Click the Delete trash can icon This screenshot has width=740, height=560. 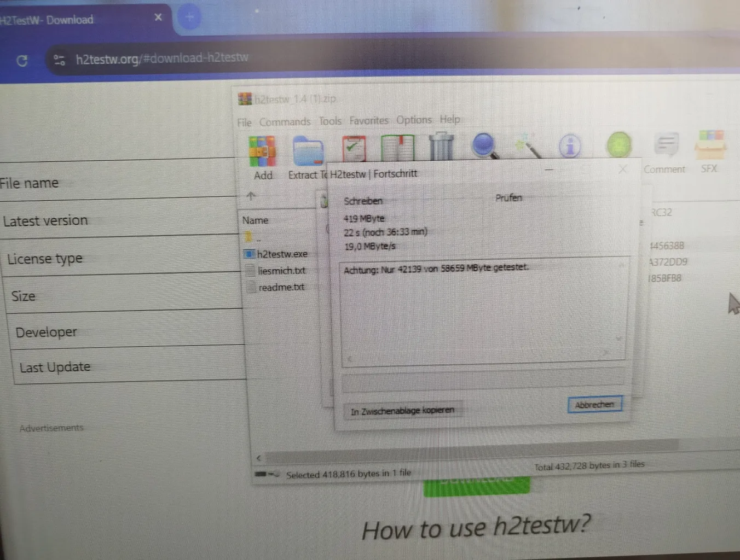pyautogui.click(x=441, y=147)
